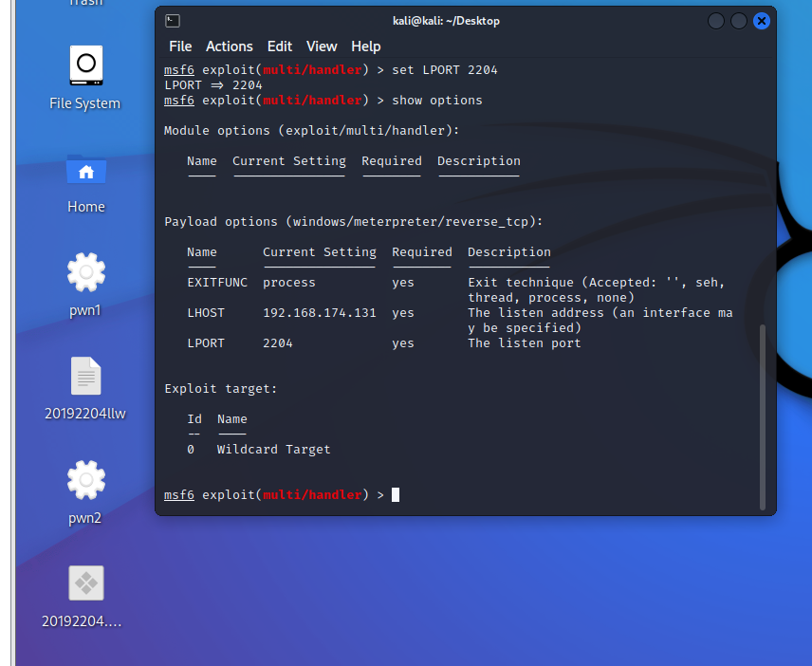This screenshot has width=812, height=666.
Task: Click the 'The listen port' description
Action: click(524, 343)
